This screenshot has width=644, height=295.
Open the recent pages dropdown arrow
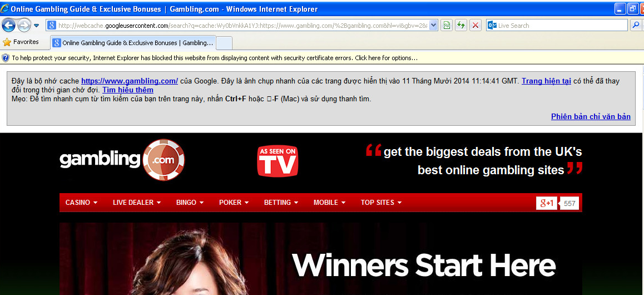(x=37, y=26)
